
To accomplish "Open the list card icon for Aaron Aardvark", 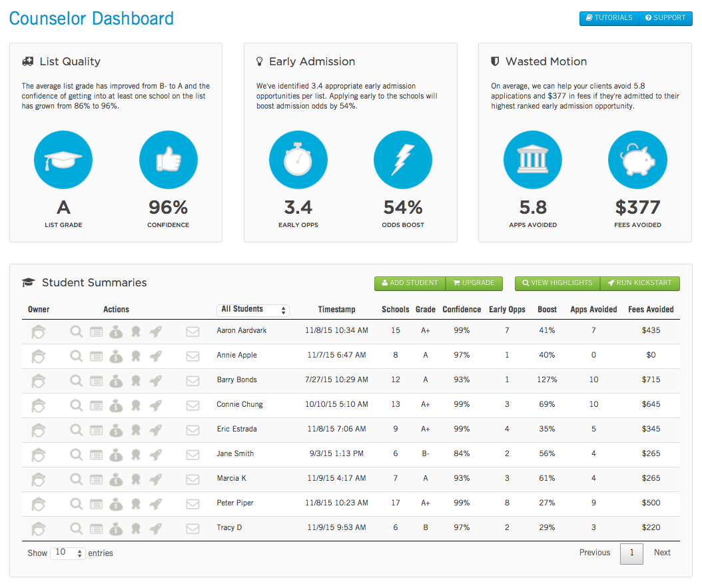I will [97, 332].
